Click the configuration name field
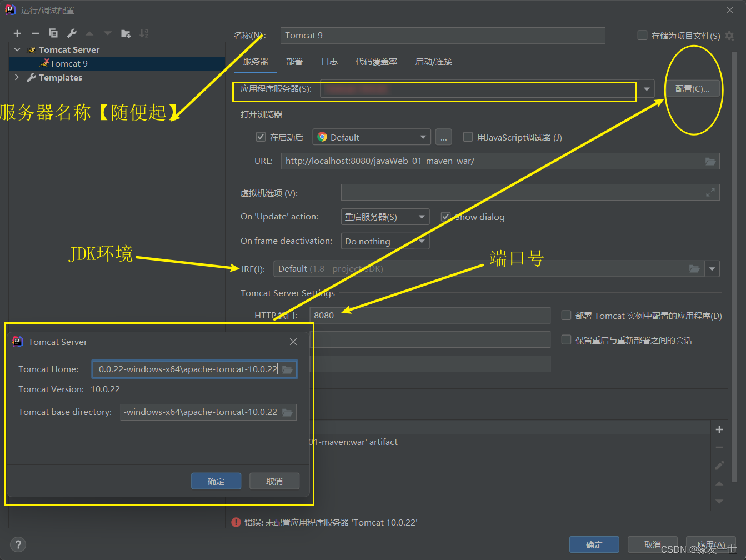 coord(443,36)
